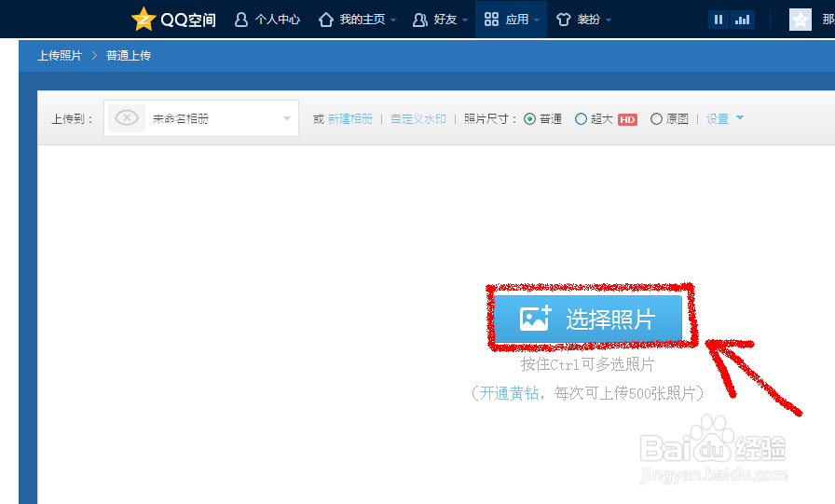
Task: Click the red HD badge
Action: pos(627,119)
